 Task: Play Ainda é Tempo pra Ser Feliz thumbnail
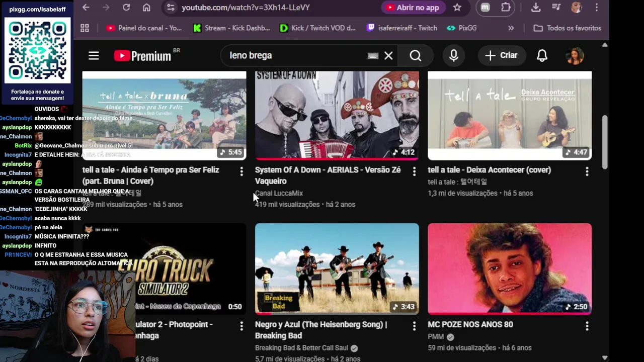pyautogui.click(x=164, y=116)
